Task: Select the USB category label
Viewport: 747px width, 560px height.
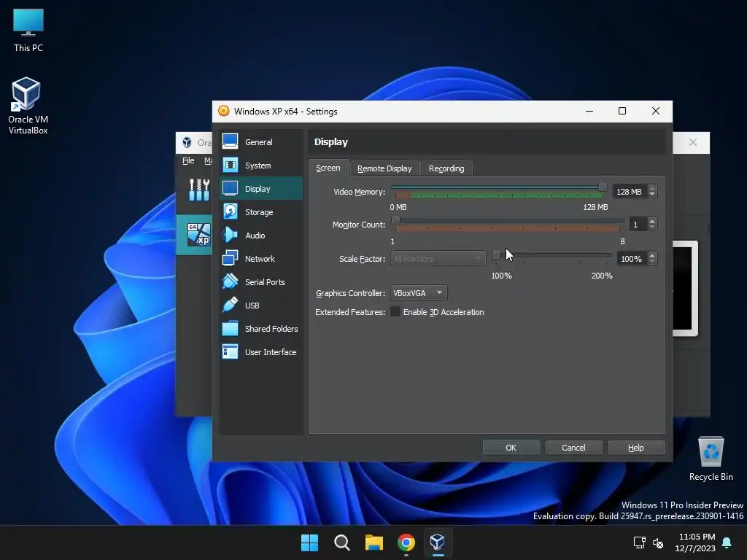Action: (x=252, y=306)
